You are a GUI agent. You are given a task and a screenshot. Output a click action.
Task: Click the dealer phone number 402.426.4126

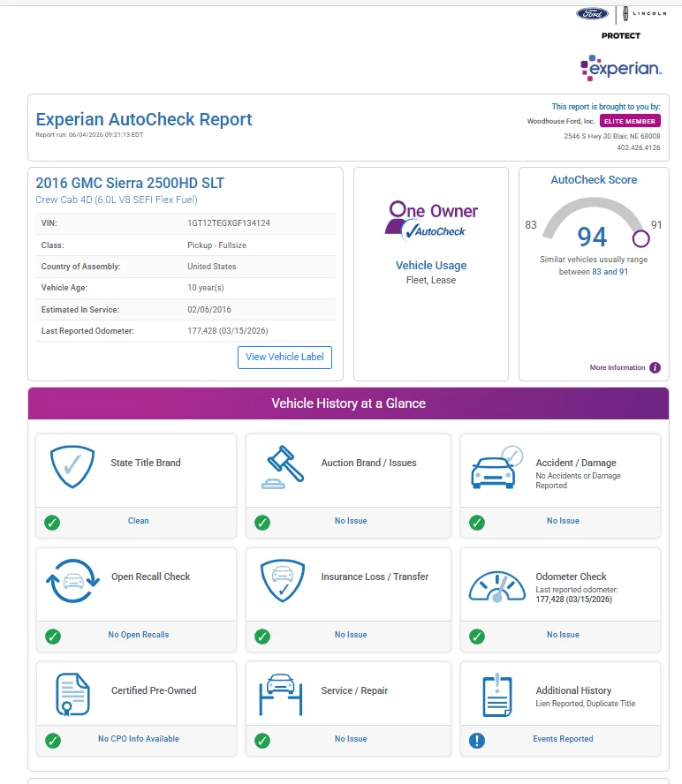(639, 147)
